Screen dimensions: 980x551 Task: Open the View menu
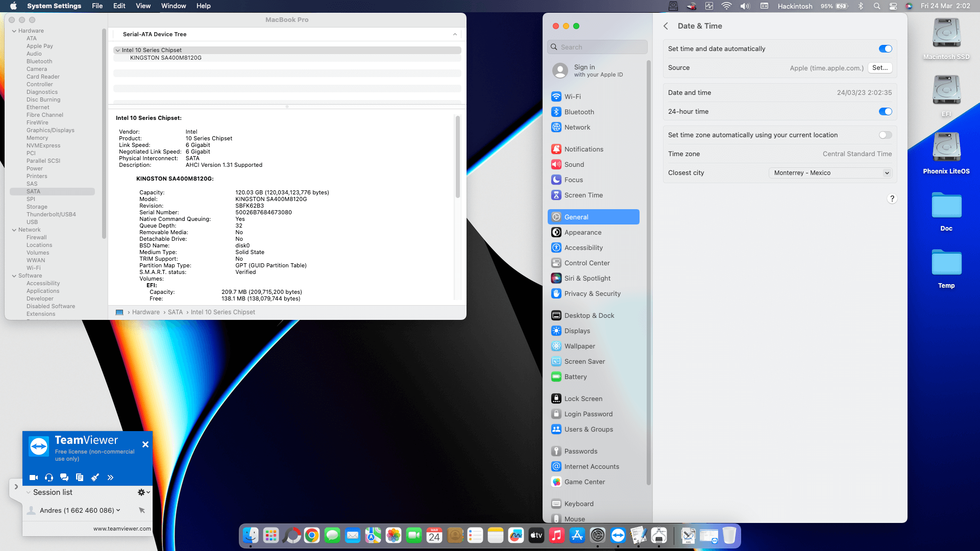[x=143, y=6]
